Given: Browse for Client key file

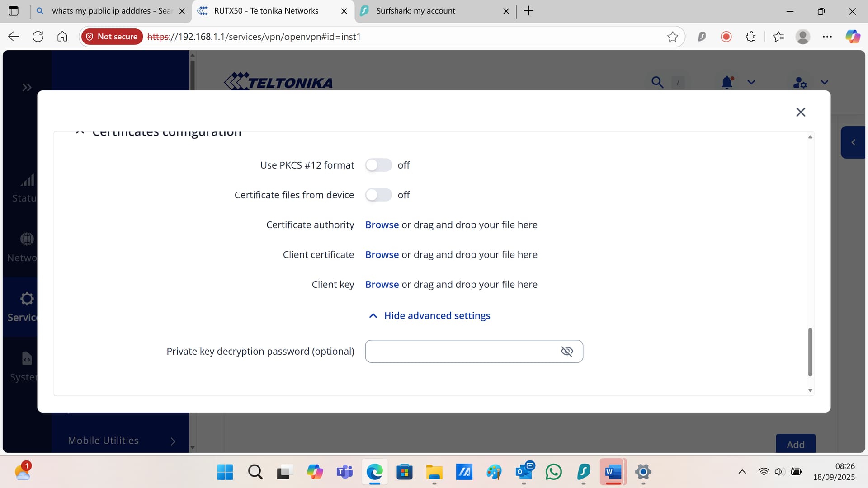Looking at the screenshot, I should (x=382, y=285).
